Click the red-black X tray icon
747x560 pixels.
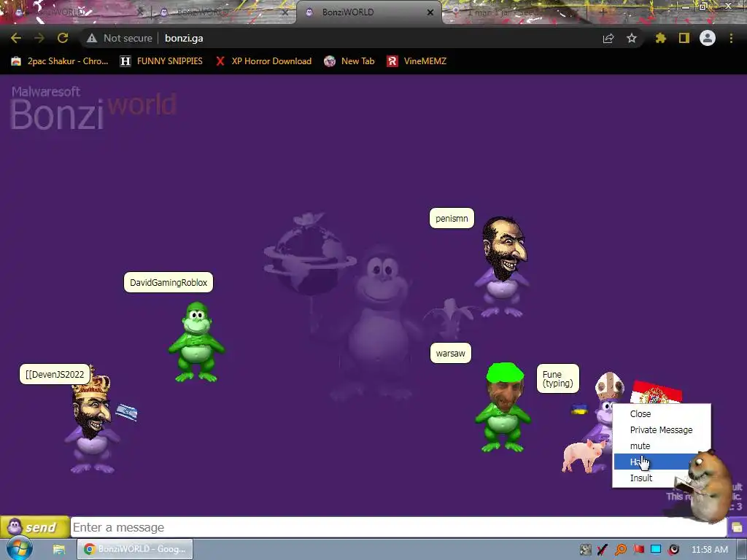pyautogui.click(x=603, y=550)
